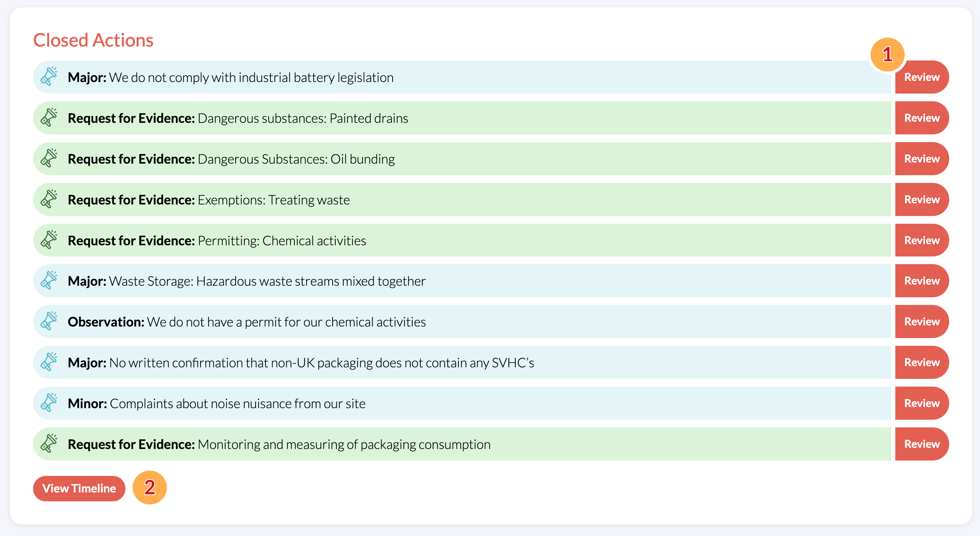Viewport: 980px width, 536px height.
Task: Open Review for Oil bunding request
Action: [921, 159]
